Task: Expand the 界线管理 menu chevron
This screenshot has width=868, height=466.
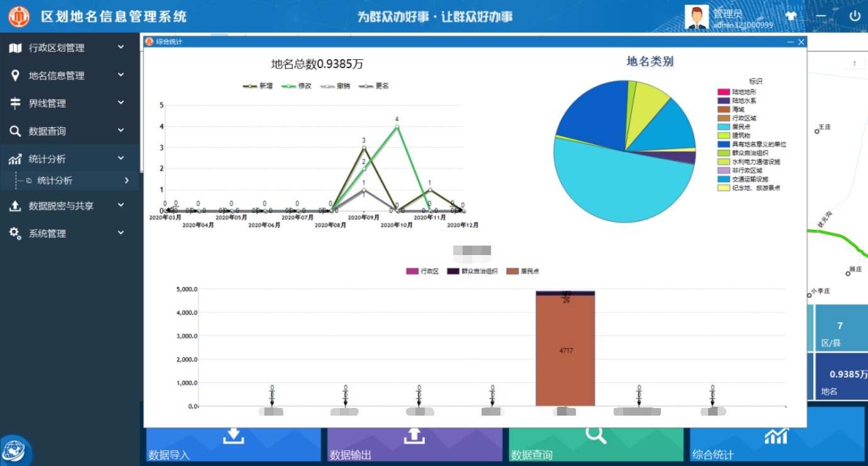Action: (121, 103)
